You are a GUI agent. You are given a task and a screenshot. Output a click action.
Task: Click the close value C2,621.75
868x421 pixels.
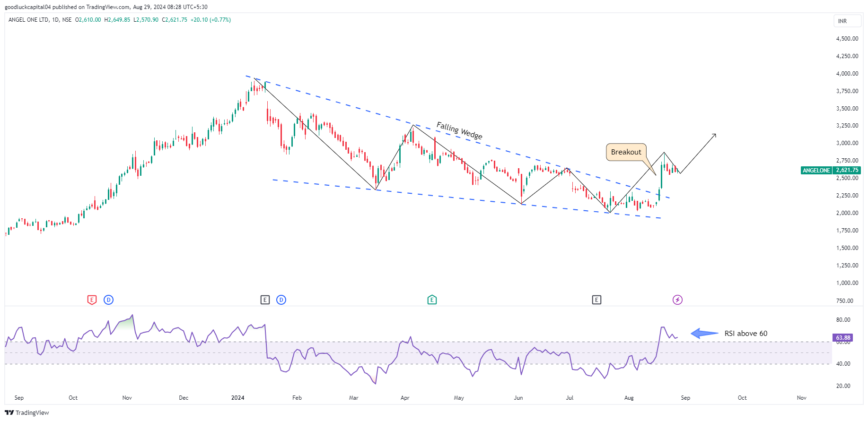175,20
